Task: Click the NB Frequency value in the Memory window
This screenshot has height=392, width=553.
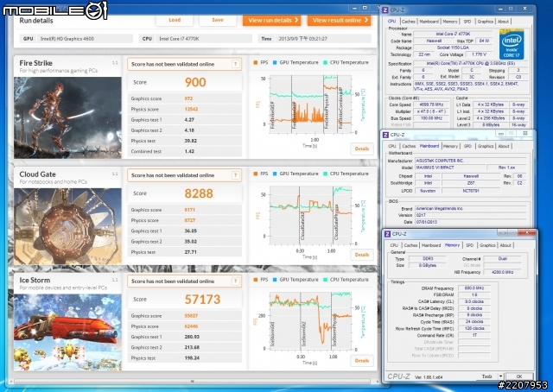Action: pos(503,272)
